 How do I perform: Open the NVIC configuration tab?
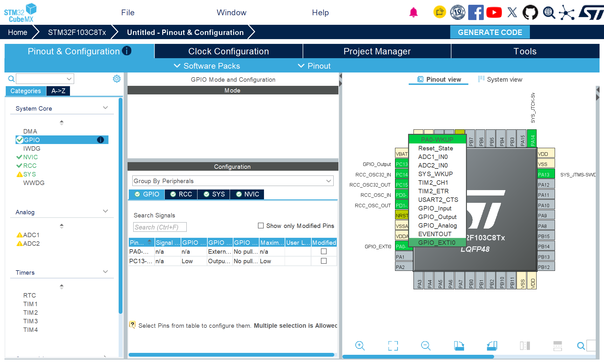coord(247,194)
